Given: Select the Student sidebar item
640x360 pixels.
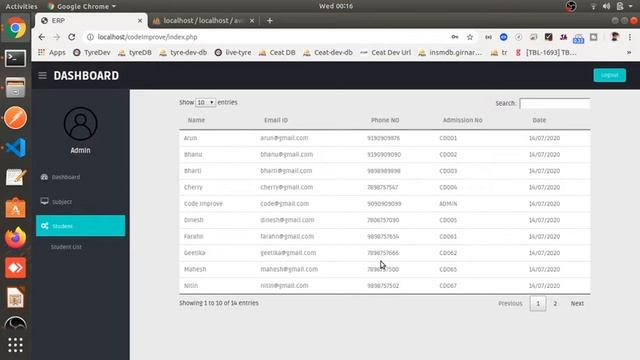Looking at the screenshot, I should click(80, 226).
